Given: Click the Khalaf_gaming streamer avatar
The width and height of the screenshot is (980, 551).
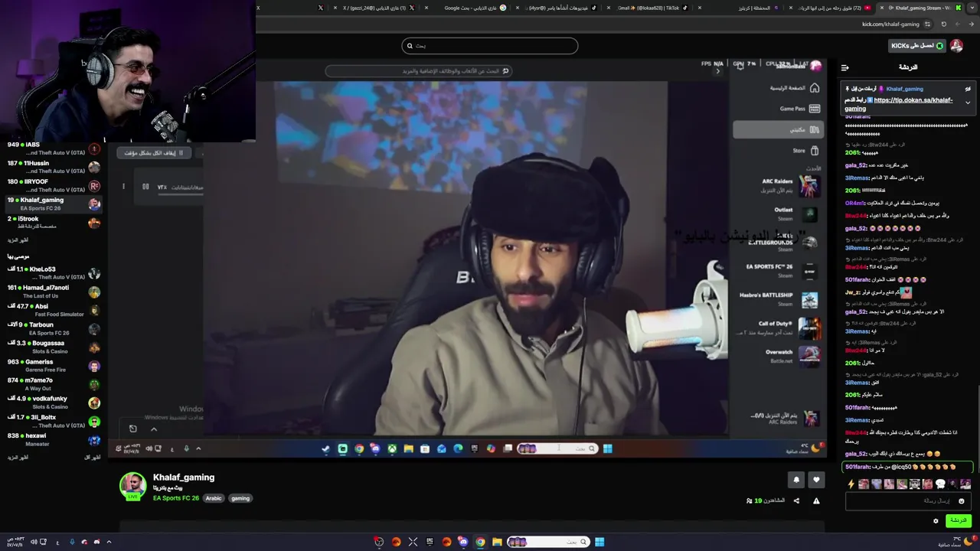Looking at the screenshot, I should (132, 485).
